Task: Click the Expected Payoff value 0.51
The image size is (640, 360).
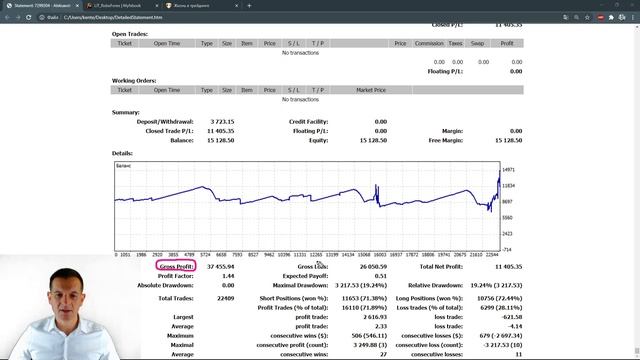Action: point(380,276)
